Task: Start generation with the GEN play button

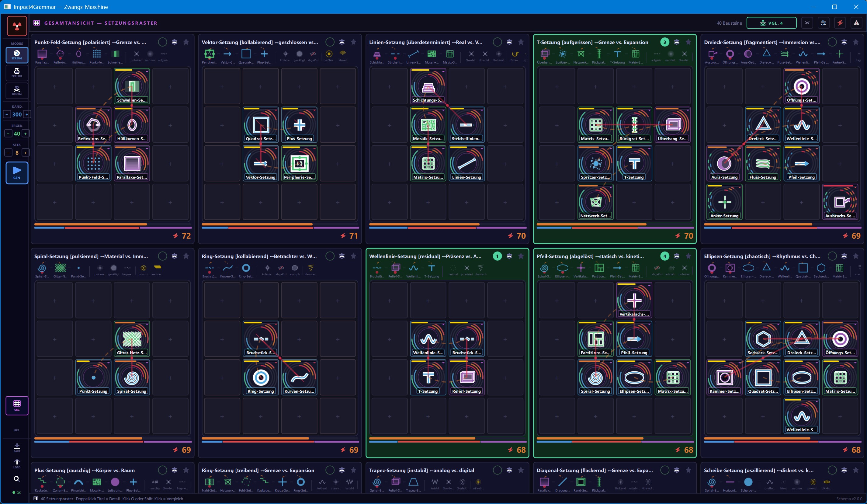Action: click(17, 173)
